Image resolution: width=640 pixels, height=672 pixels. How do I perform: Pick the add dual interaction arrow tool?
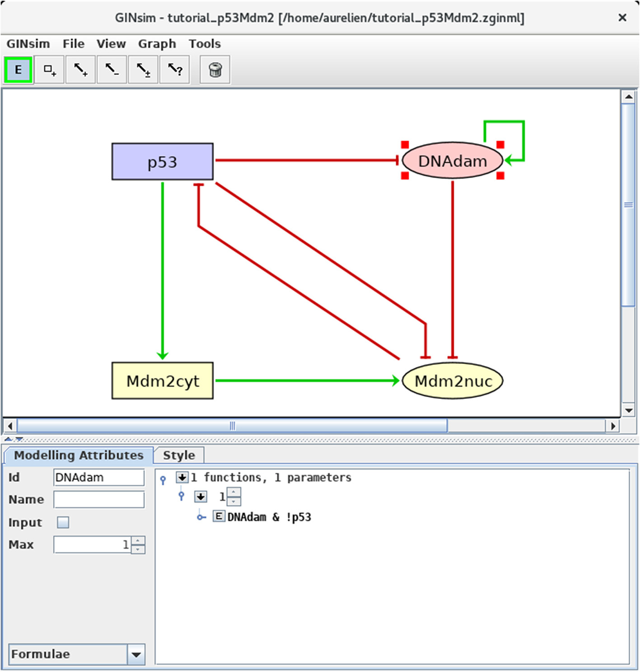pos(143,70)
